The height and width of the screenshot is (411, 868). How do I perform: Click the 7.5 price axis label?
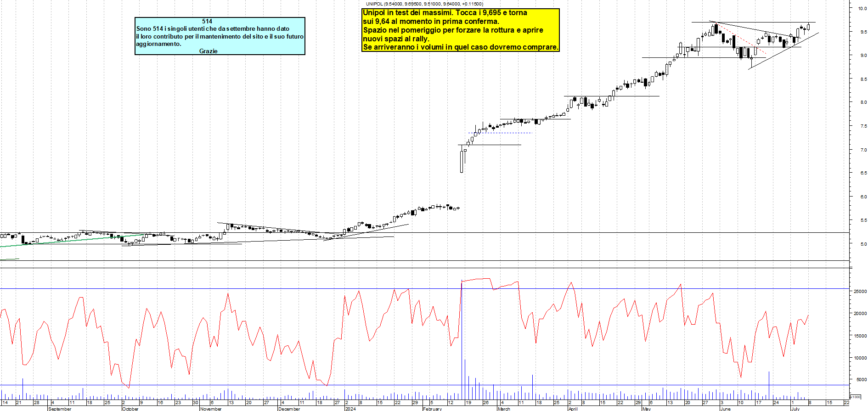click(x=863, y=126)
